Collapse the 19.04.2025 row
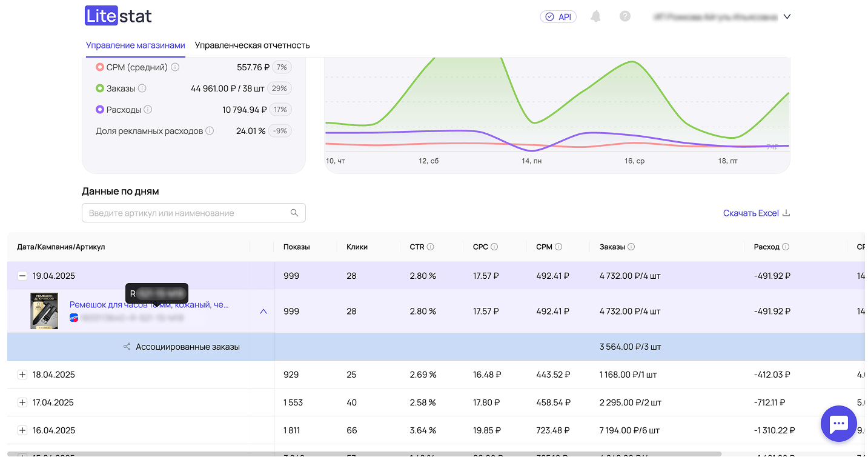This screenshot has height=457, width=868. click(x=22, y=276)
